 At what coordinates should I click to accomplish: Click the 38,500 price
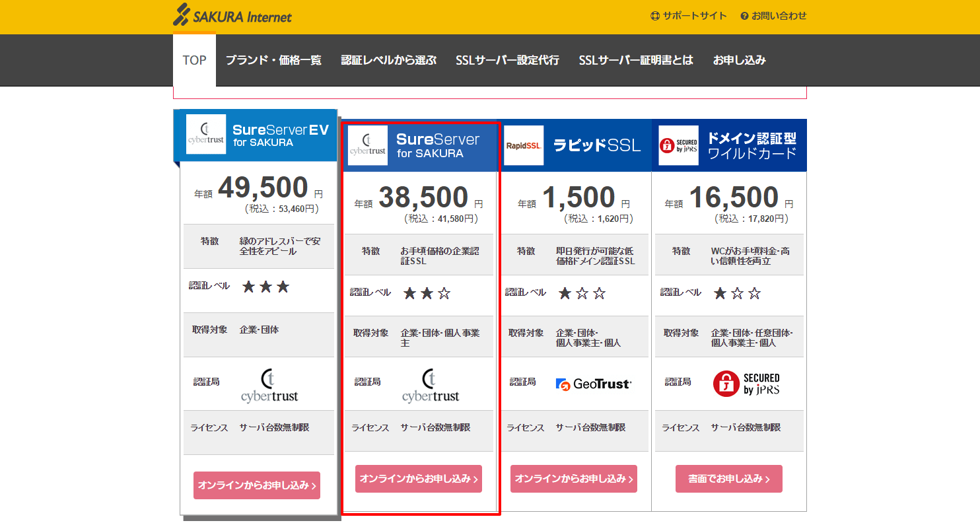point(423,197)
